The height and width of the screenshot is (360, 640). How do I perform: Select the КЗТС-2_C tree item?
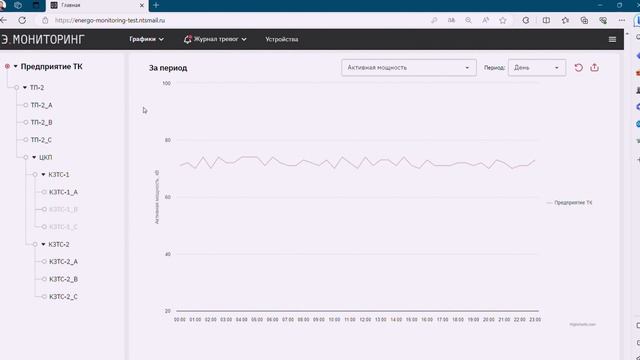(63, 297)
